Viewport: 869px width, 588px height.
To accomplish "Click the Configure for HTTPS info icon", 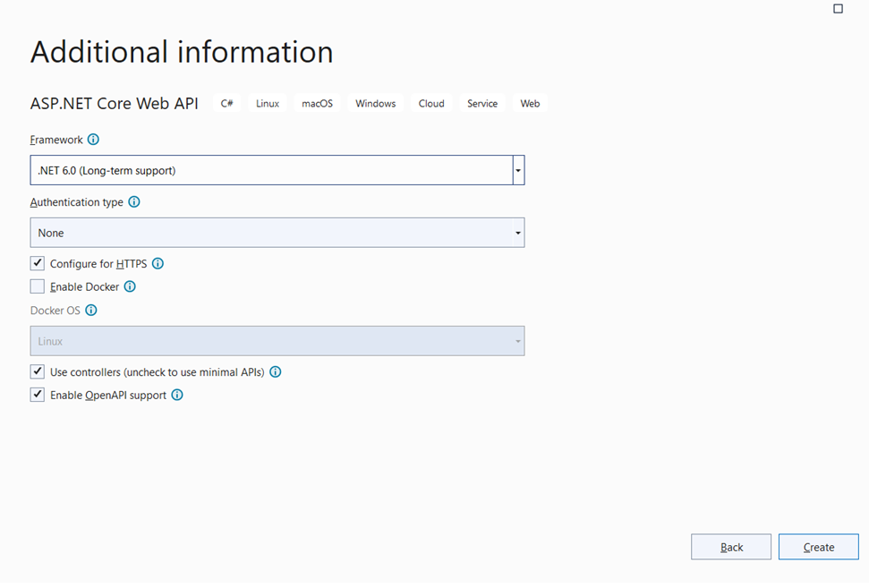I will [x=158, y=263].
